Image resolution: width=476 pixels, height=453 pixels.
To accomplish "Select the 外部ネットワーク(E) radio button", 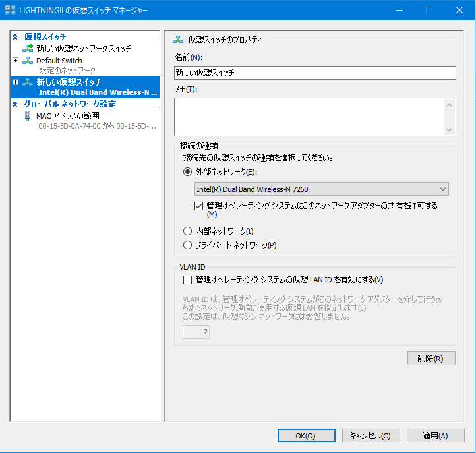I will tap(188, 172).
